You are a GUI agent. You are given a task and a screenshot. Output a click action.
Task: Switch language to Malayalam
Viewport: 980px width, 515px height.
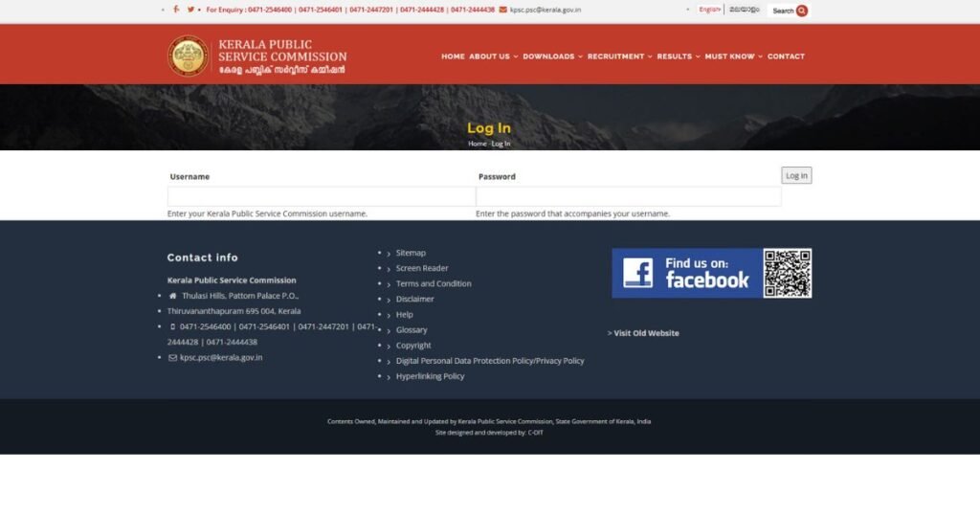click(x=744, y=10)
